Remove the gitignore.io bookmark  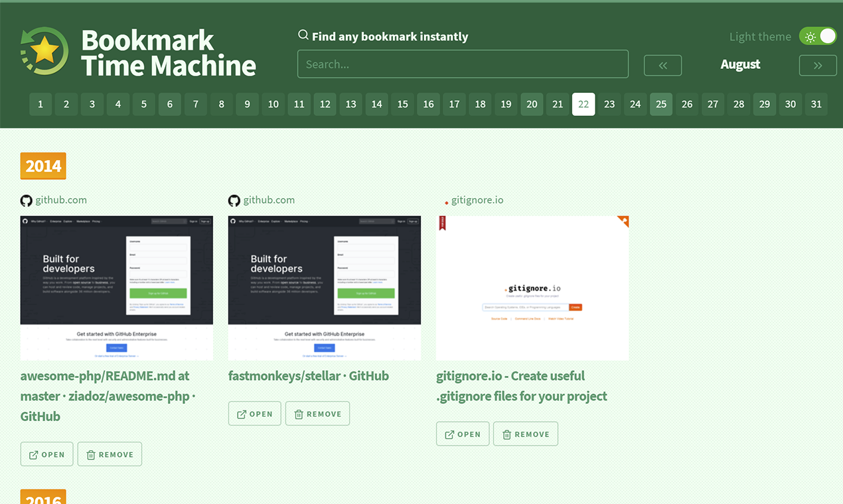tap(525, 434)
